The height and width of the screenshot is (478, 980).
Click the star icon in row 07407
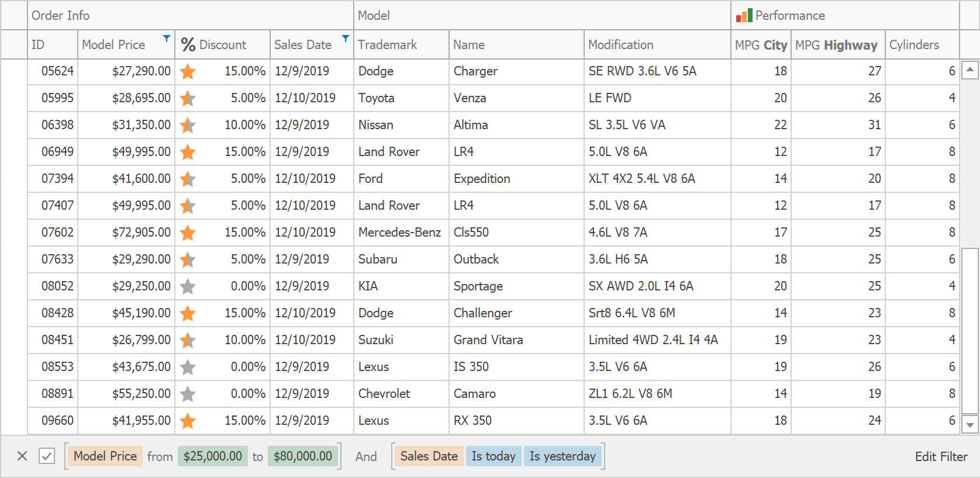pos(188,206)
